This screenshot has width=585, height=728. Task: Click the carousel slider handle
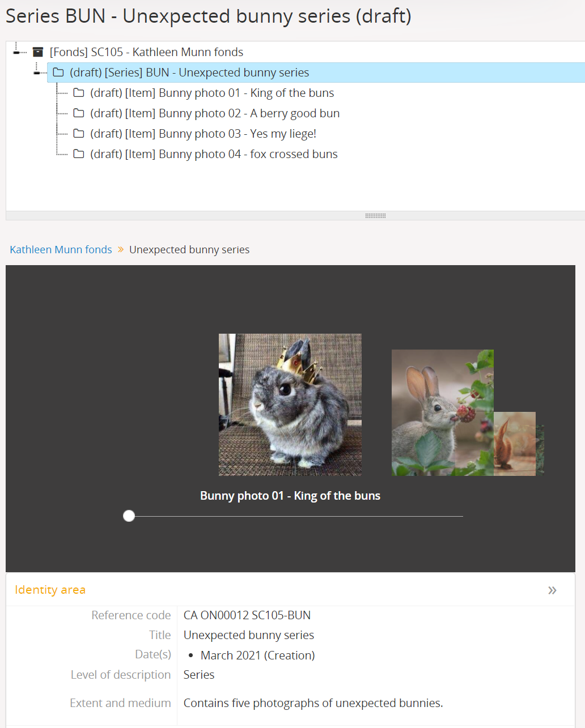pos(129,516)
